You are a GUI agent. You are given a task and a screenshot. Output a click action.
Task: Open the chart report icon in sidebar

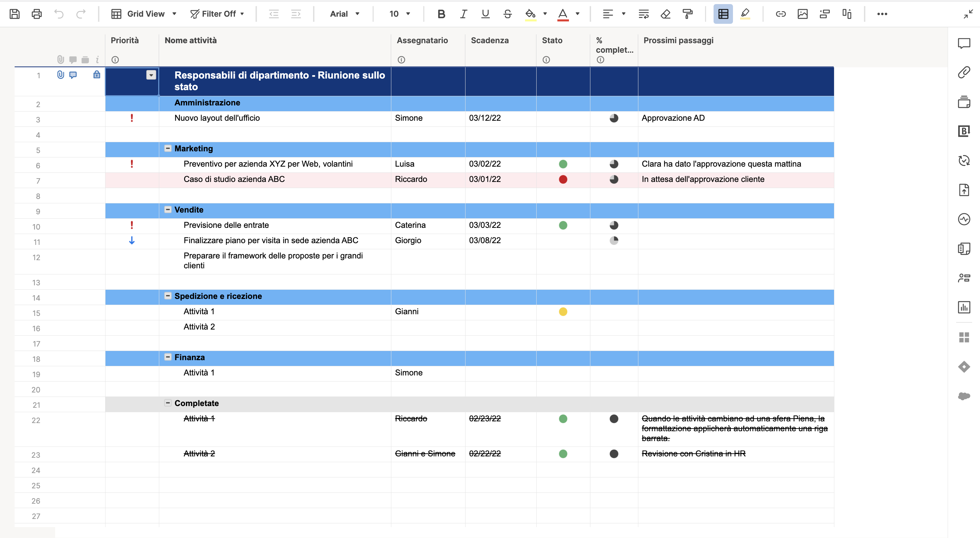pyautogui.click(x=964, y=307)
